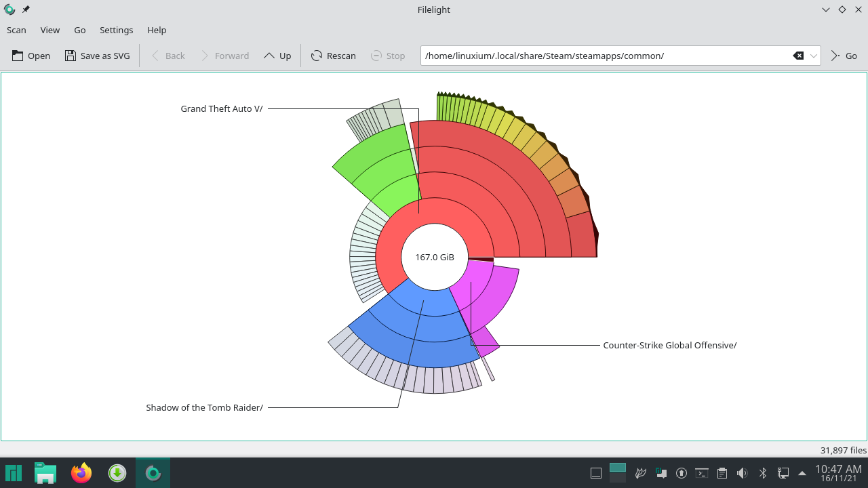The height and width of the screenshot is (488, 868).
Task: Expand hidden system tray icons arrow
Action: tap(802, 473)
